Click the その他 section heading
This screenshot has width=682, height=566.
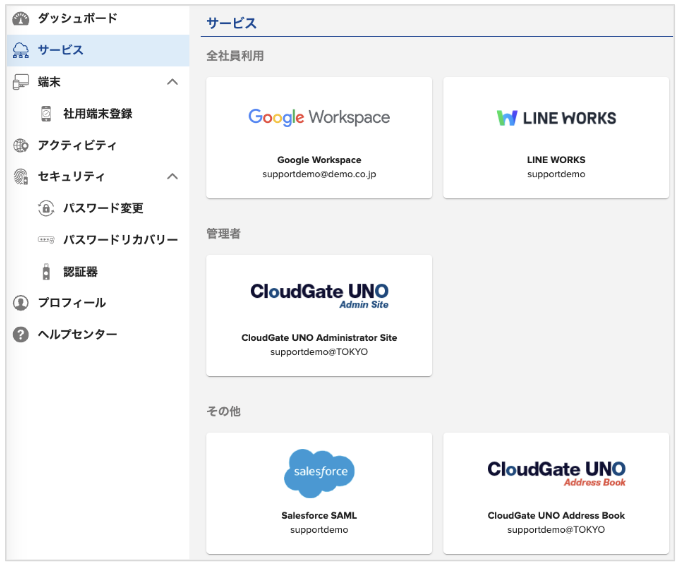click(224, 411)
